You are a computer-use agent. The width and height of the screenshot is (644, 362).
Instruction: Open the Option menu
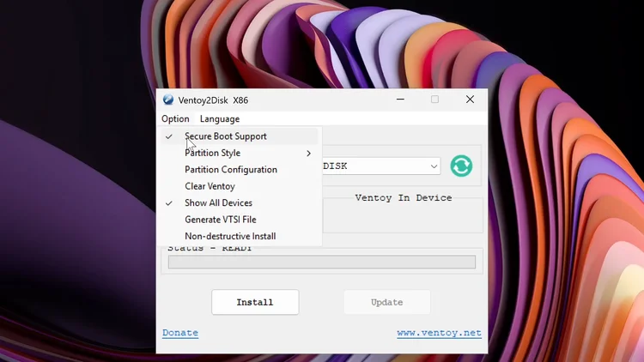click(x=175, y=119)
